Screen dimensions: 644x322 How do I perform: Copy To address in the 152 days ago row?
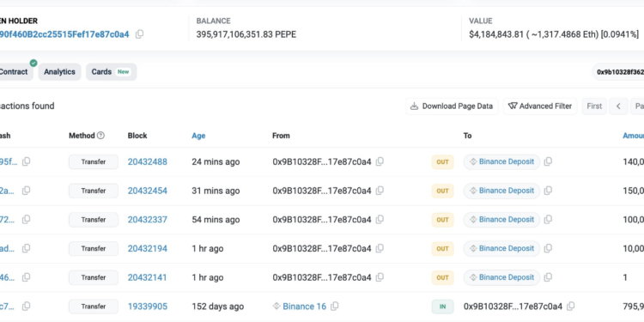coord(571,307)
